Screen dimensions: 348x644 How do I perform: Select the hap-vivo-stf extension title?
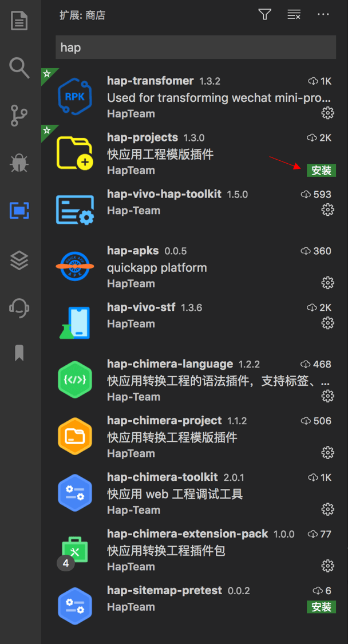[x=141, y=307]
